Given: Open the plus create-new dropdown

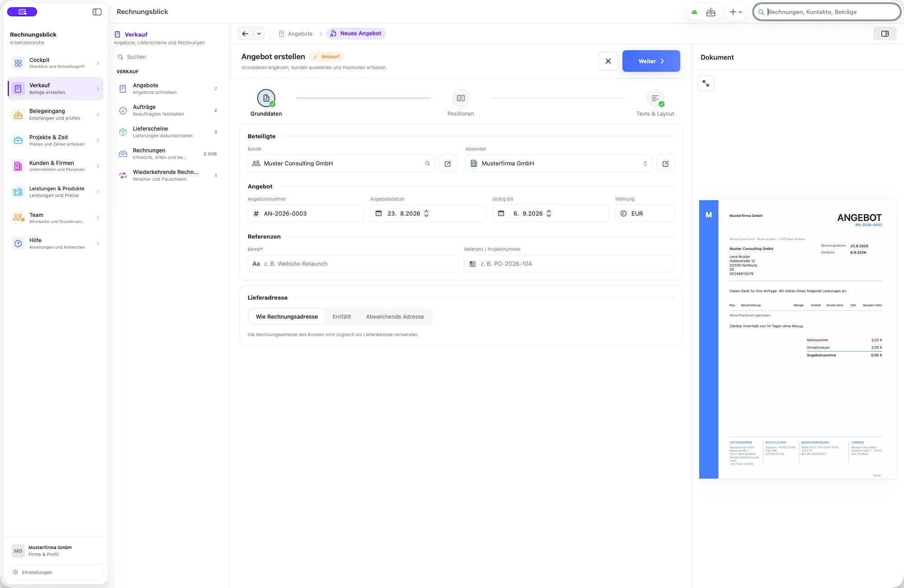Looking at the screenshot, I should tap(736, 12).
